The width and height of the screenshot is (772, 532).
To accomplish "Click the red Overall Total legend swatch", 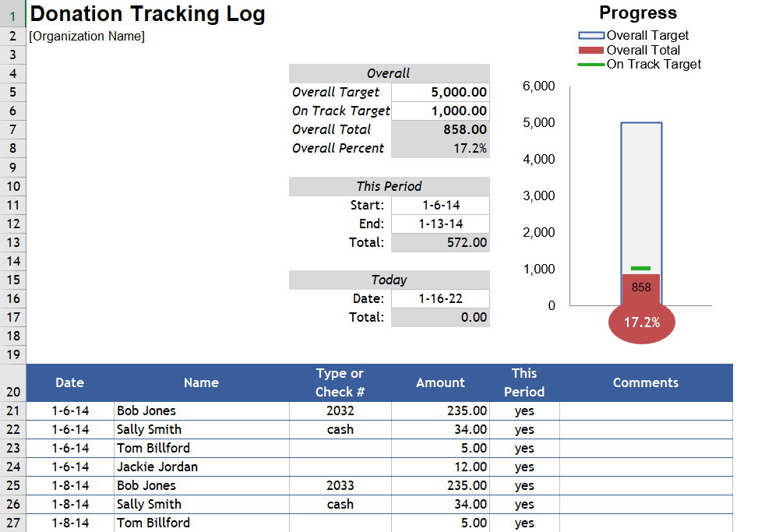I will (x=590, y=50).
